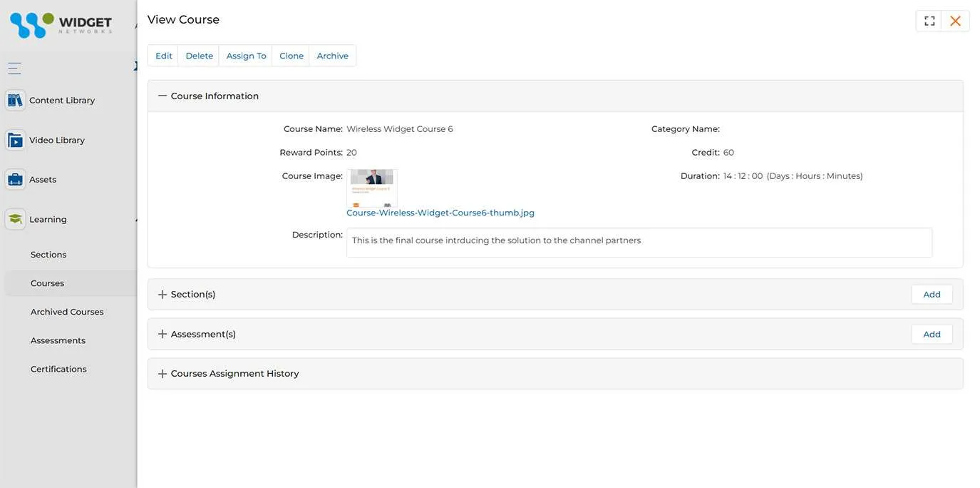
Task: Expand the Assessment(s) panel
Action: pos(163,335)
